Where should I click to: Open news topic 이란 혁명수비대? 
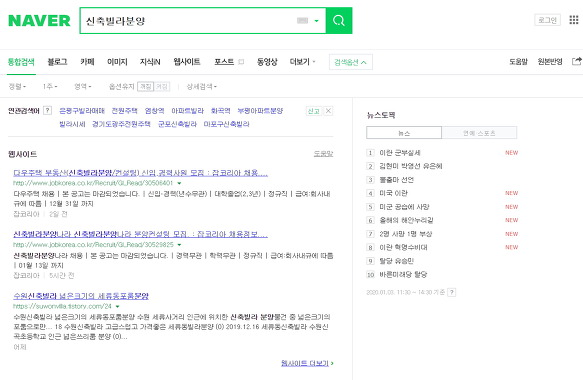click(403, 247)
